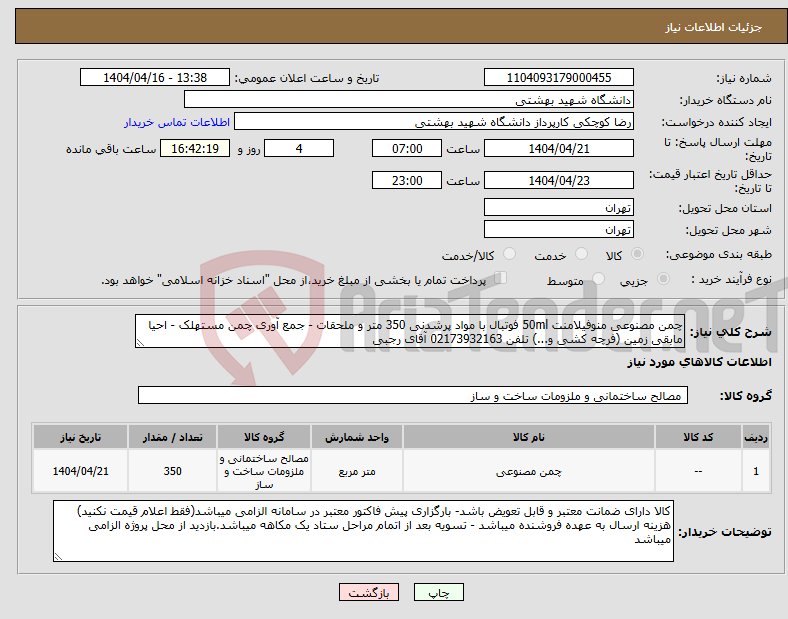Click the response deadline date 1404/04/21 field

[x=559, y=149]
